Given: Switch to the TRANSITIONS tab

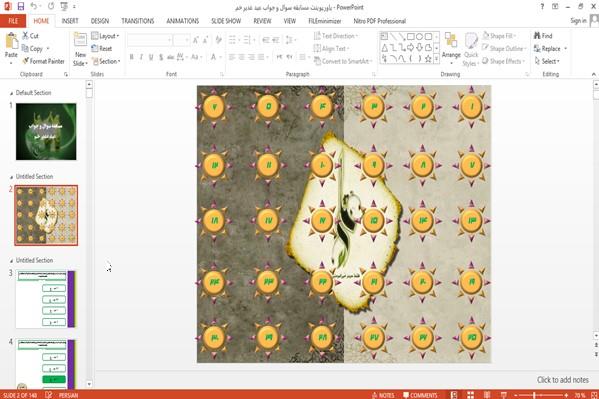Looking at the screenshot, I should click(138, 21).
